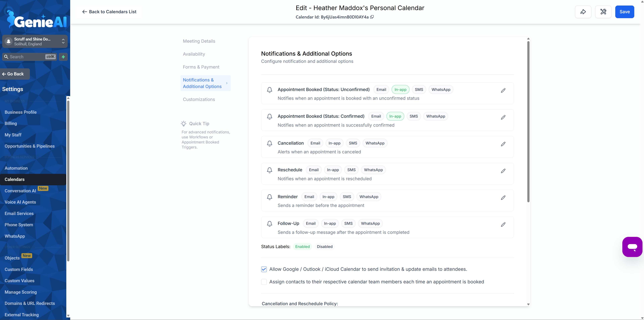
Task: Enable assigning contacts to calendar team members
Action: [264, 282]
